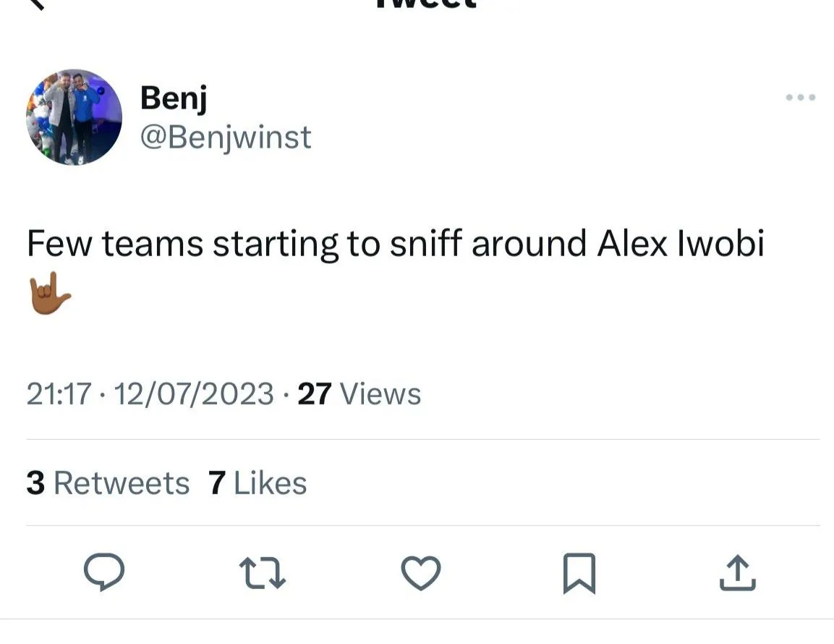Viewport: 834px width, 644px height.
Task: Open the three-dot more options menu
Action: click(x=801, y=97)
